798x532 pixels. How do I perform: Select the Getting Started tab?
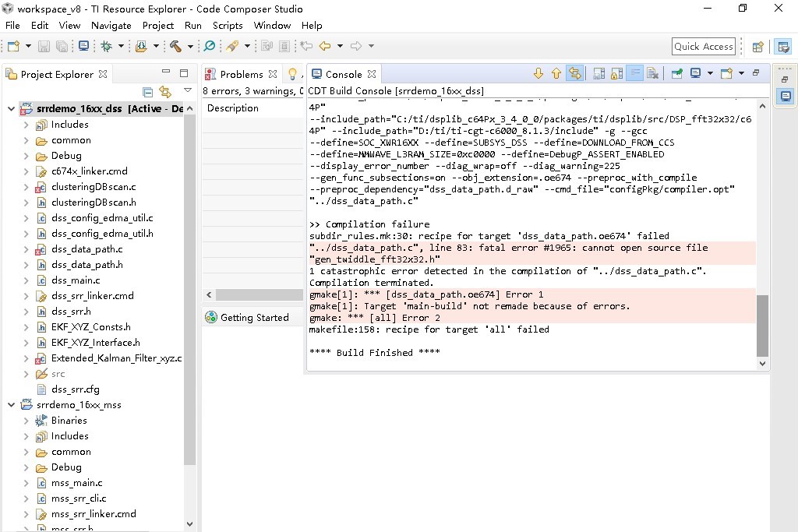click(x=247, y=317)
